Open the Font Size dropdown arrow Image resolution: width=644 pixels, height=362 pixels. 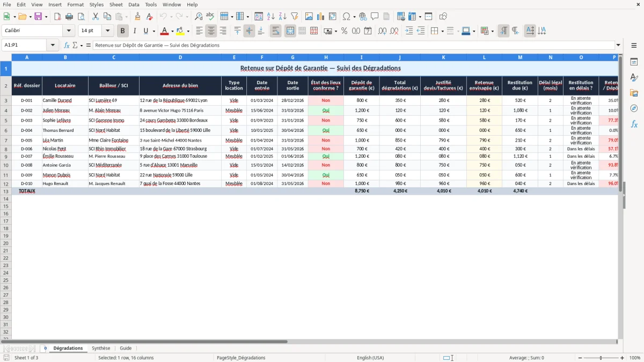tap(107, 31)
